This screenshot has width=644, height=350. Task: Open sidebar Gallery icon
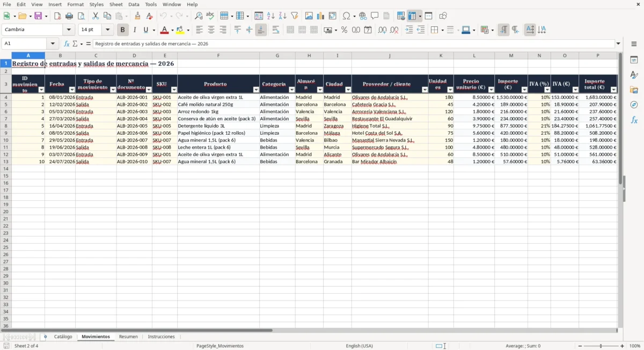(x=634, y=90)
